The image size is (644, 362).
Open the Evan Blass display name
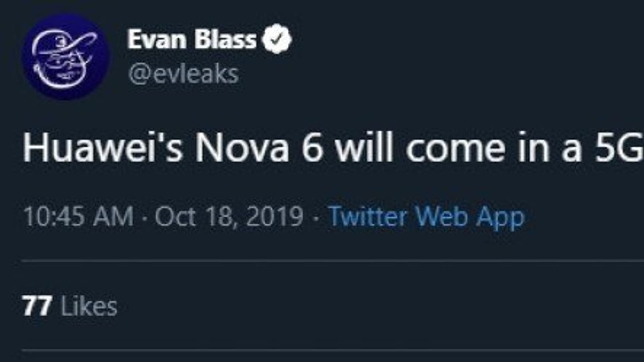pos(192,39)
